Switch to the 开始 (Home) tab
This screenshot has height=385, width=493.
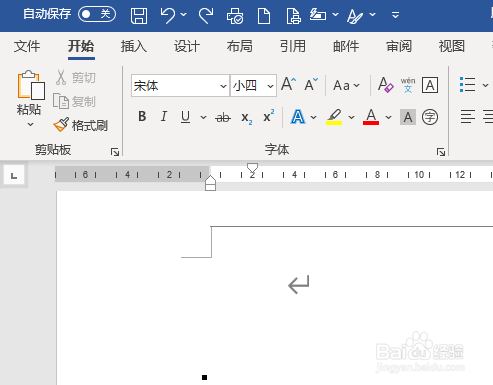[x=81, y=46]
